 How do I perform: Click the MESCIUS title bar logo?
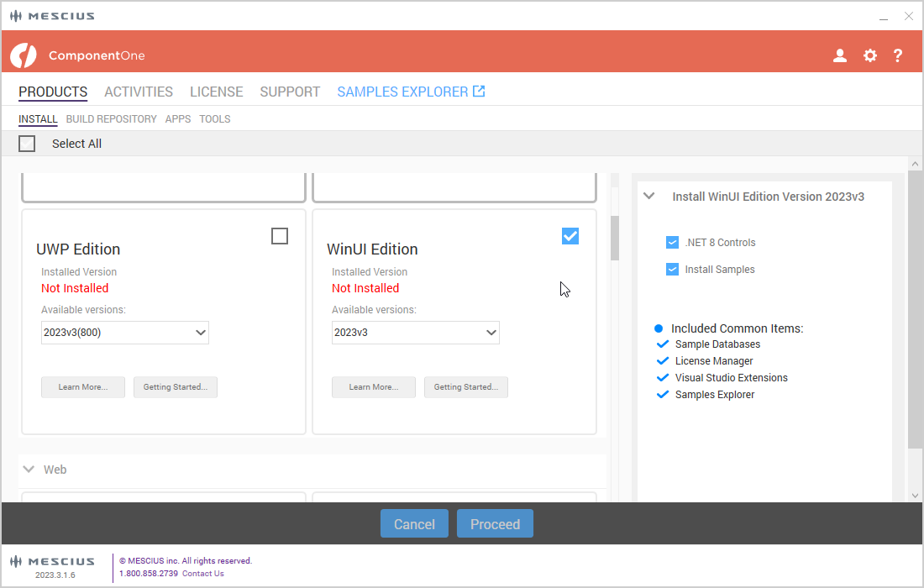(52, 16)
